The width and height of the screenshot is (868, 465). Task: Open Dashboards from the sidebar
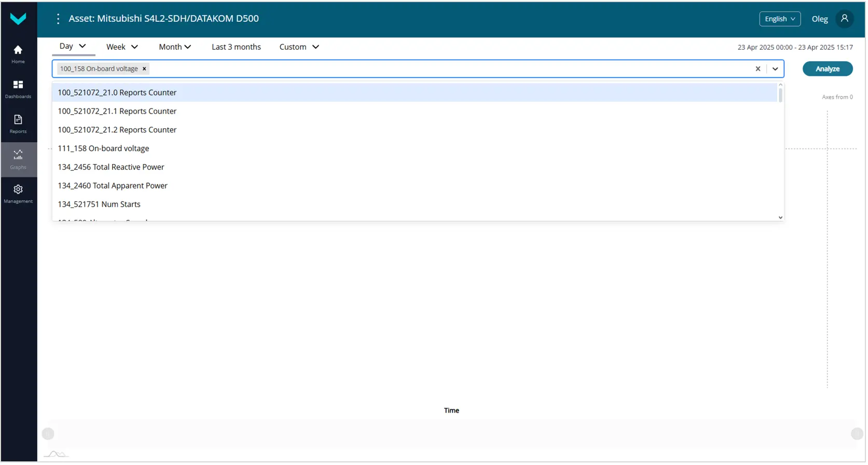[18, 89]
